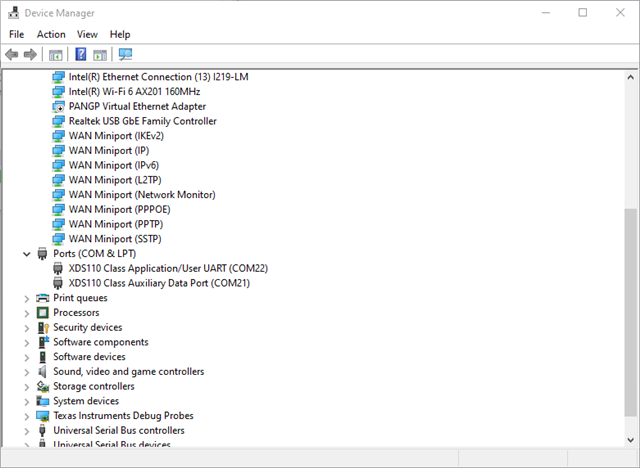Collapse the Ports (COM & LPT) node
Screen dimensions: 640x468
pos(27,254)
